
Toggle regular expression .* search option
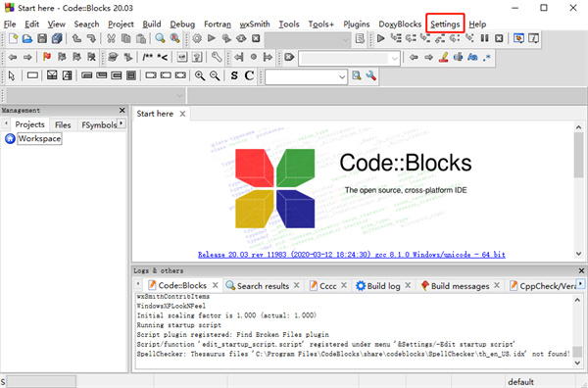(487, 58)
